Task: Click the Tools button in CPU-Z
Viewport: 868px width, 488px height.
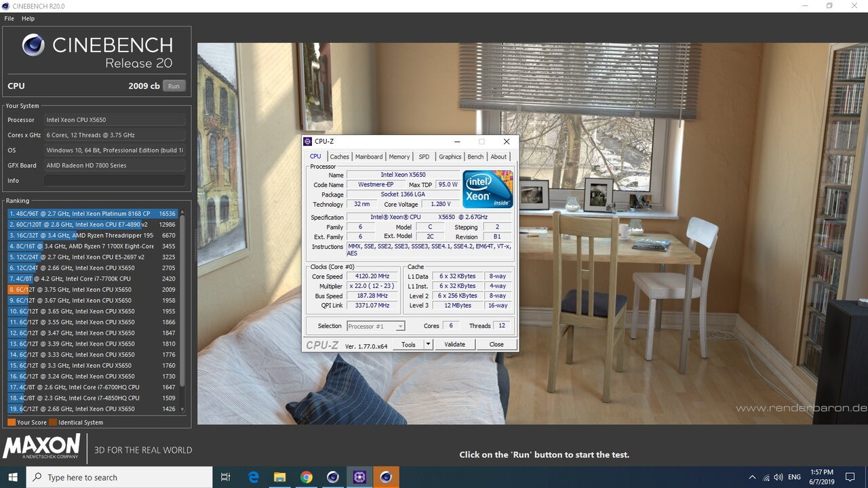Action: [x=408, y=344]
